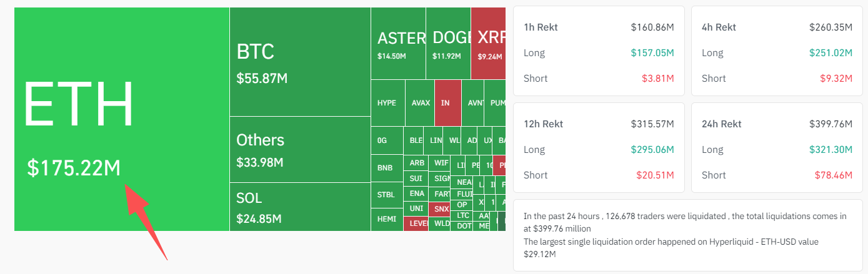
Task: Click the 0G heatmap tile
Action: (x=387, y=140)
